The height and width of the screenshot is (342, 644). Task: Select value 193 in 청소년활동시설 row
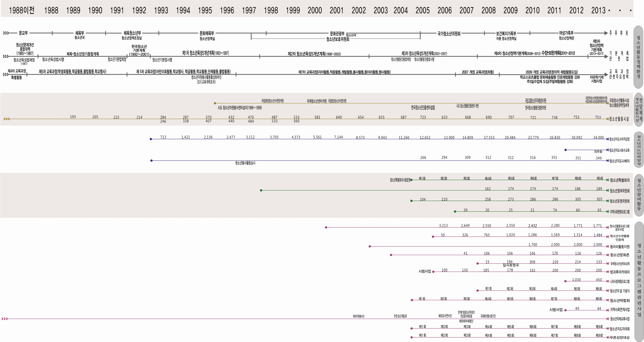73,117
